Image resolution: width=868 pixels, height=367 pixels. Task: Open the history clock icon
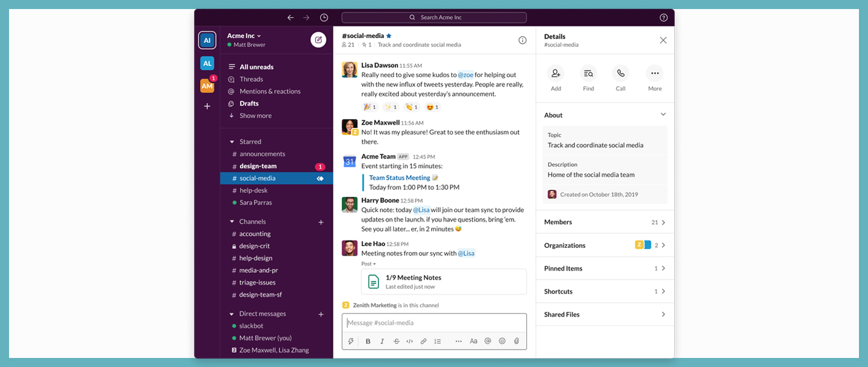324,17
